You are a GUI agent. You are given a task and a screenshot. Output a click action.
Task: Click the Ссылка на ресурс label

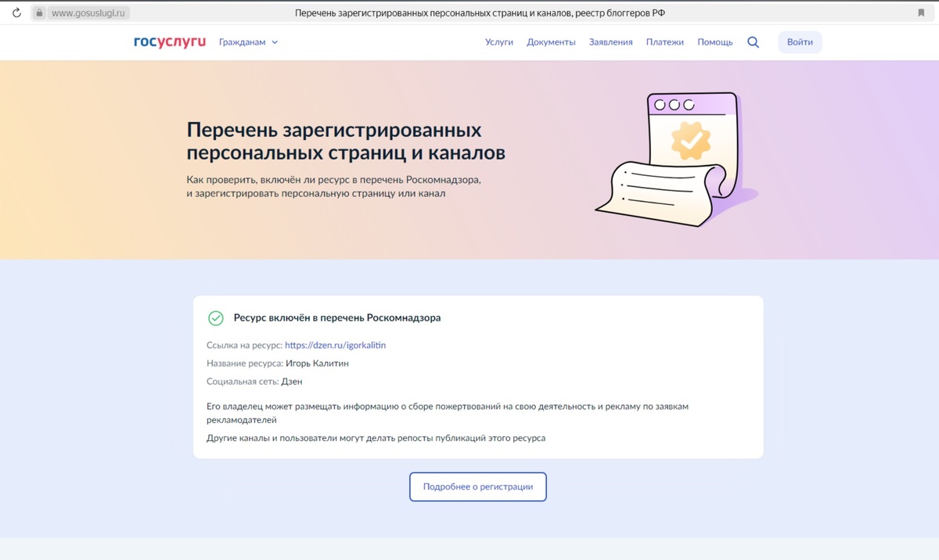pos(244,345)
